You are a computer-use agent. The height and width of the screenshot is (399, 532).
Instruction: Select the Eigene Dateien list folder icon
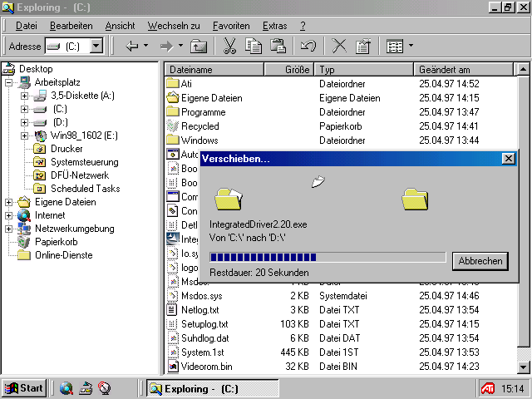pyautogui.click(x=173, y=98)
